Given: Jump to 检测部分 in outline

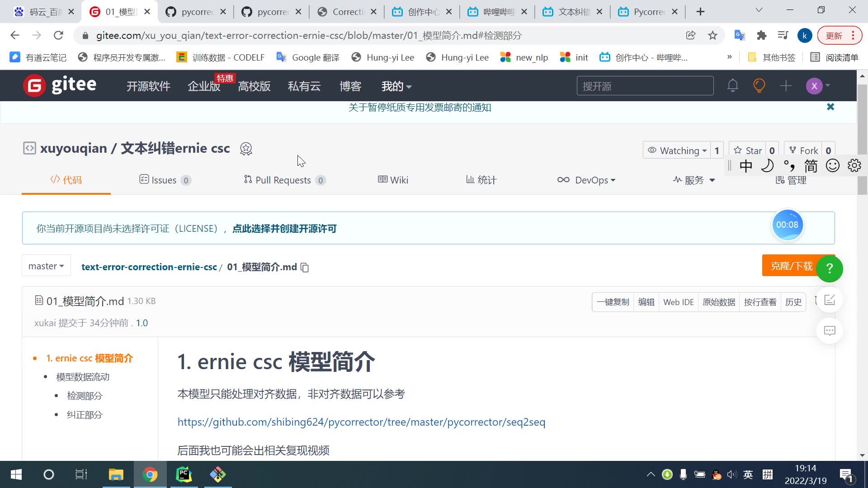Looking at the screenshot, I should point(85,396).
